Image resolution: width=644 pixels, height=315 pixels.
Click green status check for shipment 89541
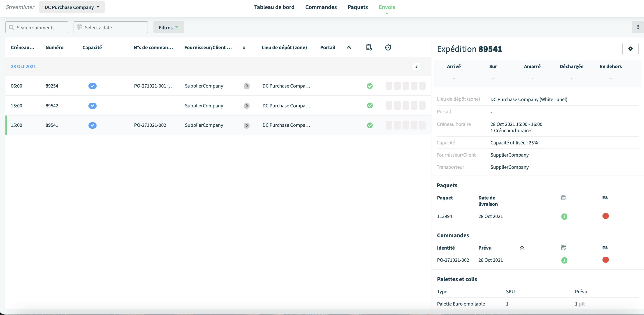pos(370,125)
